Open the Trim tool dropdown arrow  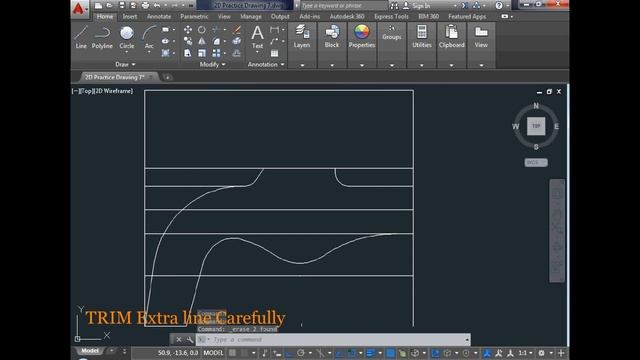tap(224, 30)
